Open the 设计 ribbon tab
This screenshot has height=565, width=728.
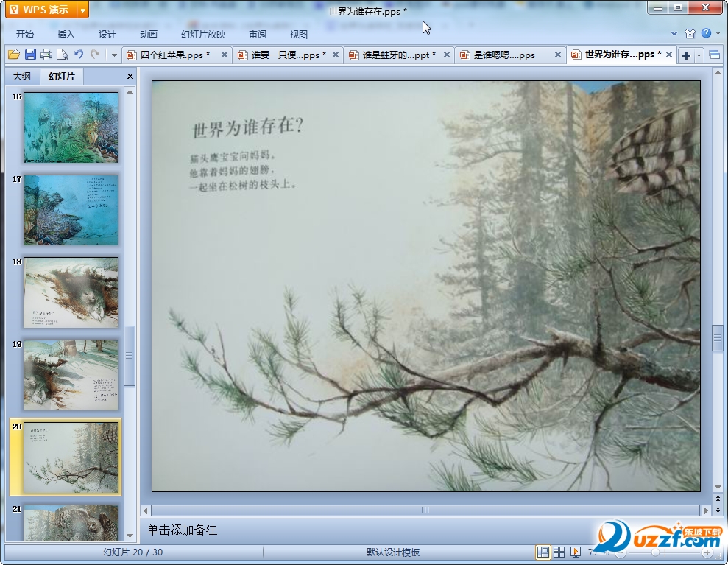coord(107,35)
